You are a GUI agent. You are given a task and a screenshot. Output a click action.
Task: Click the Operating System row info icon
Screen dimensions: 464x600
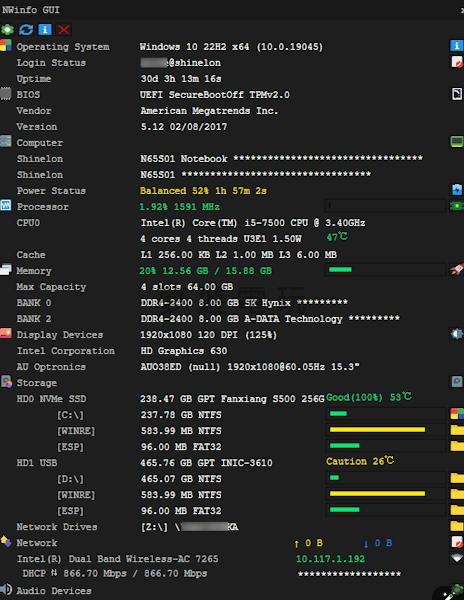[x=456, y=46]
